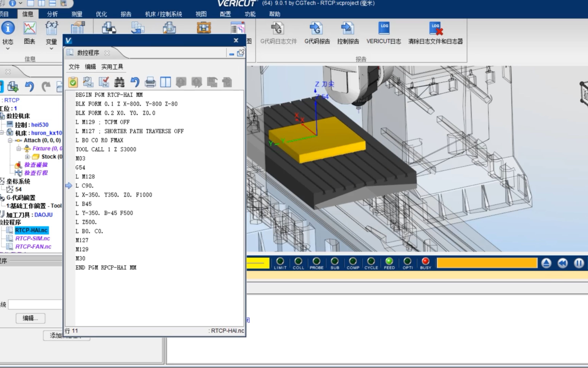Click the green check save icon in NC editor
Image resolution: width=588 pixels, height=368 pixels.
pos(73,82)
